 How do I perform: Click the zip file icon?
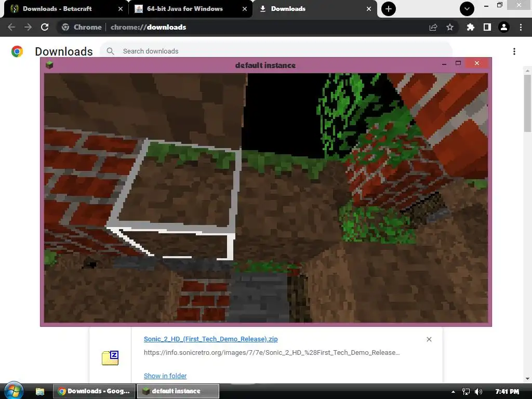point(110,358)
